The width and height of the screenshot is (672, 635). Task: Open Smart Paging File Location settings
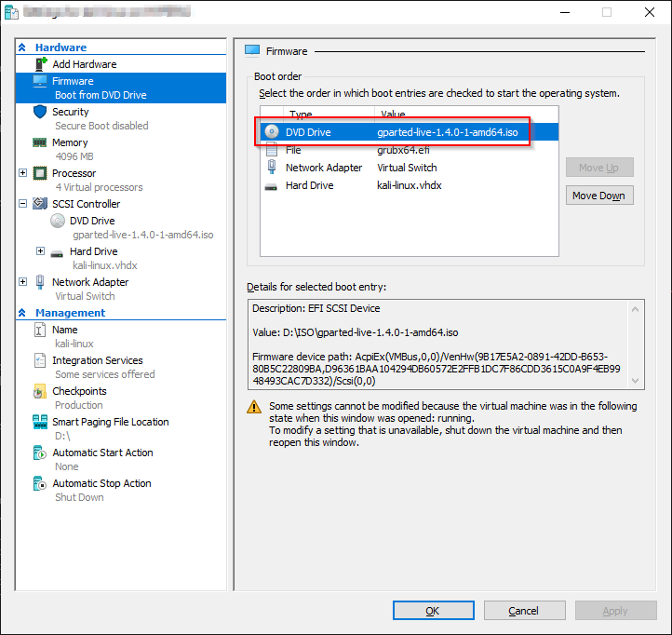tap(110, 422)
